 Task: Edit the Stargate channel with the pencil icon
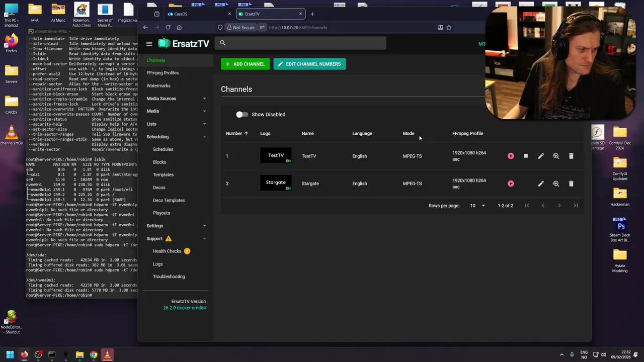tap(541, 184)
